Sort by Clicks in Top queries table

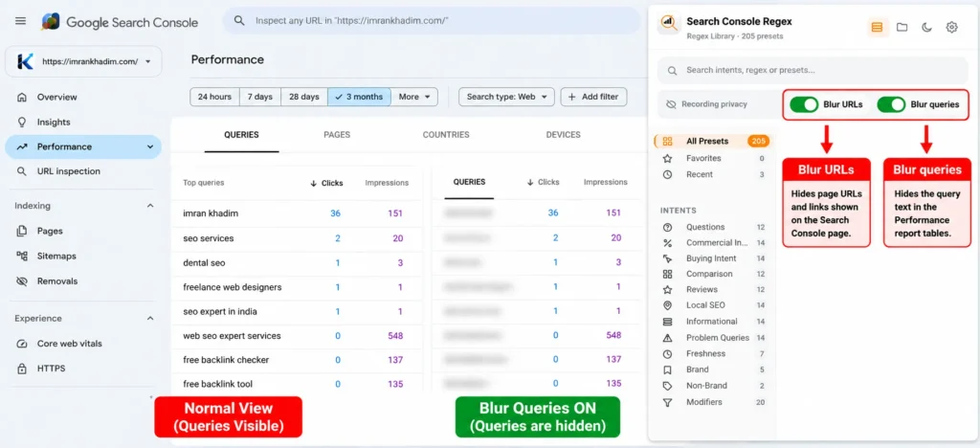326,183
